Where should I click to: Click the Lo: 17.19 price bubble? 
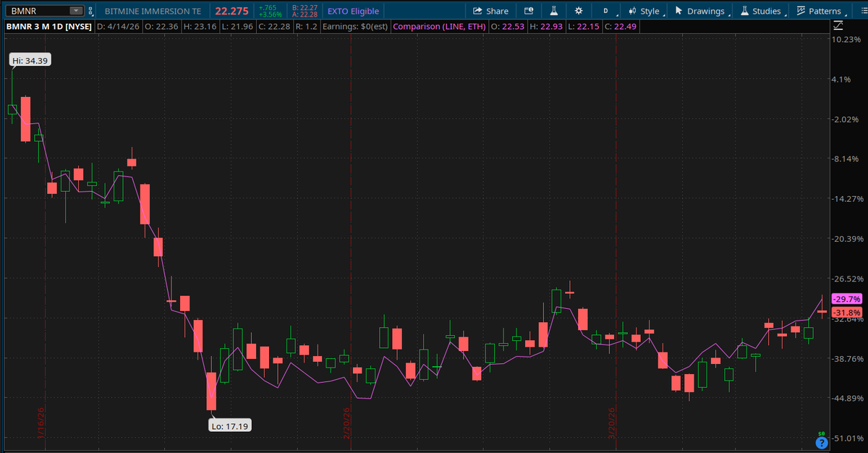click(x=231, y=426)
